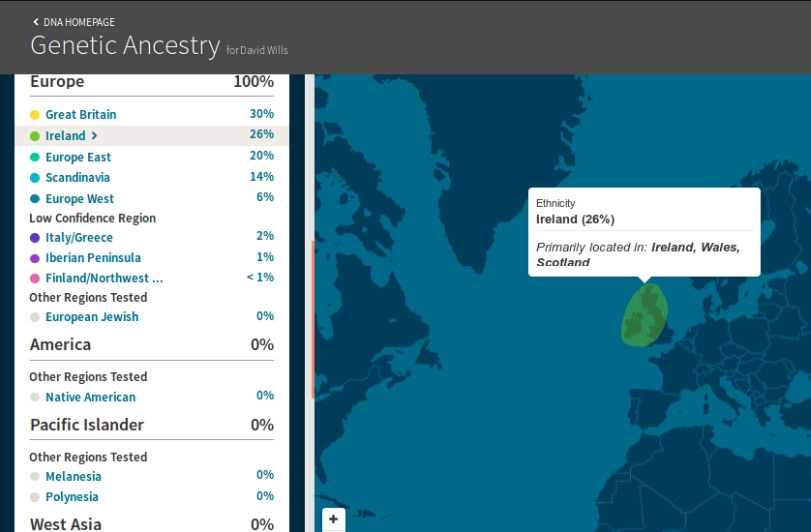811x532 pixels.
Task: Select the Melanesia region
Action: 73,477
